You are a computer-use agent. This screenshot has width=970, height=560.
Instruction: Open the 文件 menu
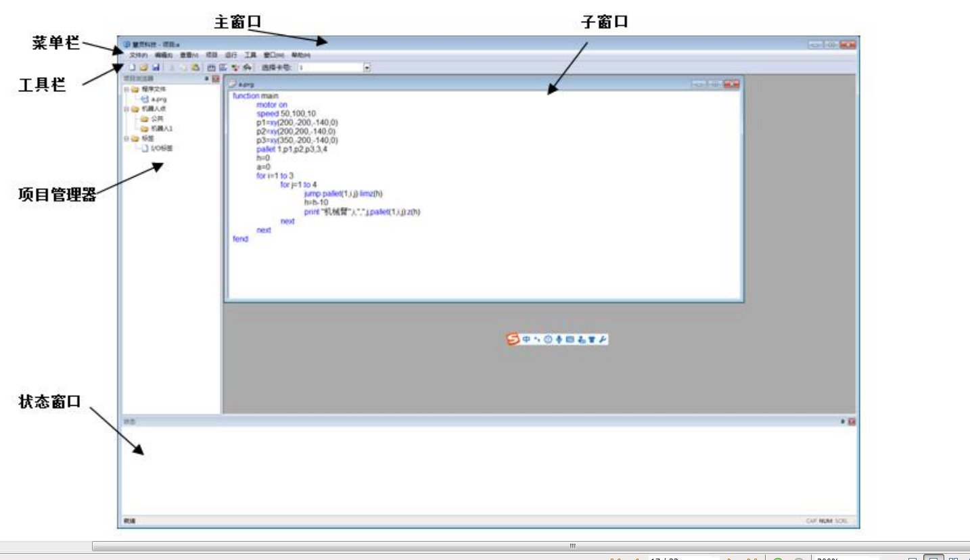(x=139, y=55)
